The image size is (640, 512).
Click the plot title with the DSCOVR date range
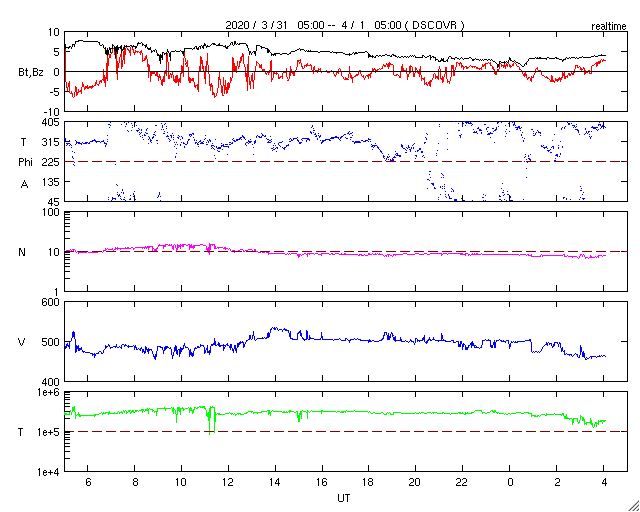point(345,25)
